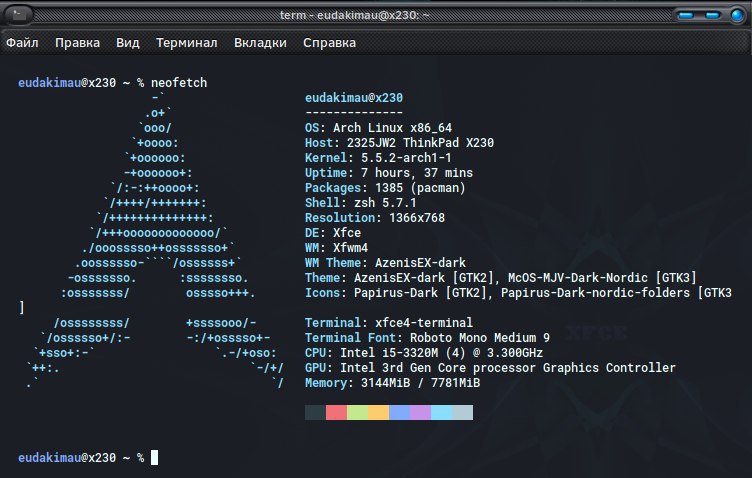The image size is (752, 478).
Task: Click the 'Host: 2325JW2 ThinkPad X230' line
Action: (x=400, y=143)
